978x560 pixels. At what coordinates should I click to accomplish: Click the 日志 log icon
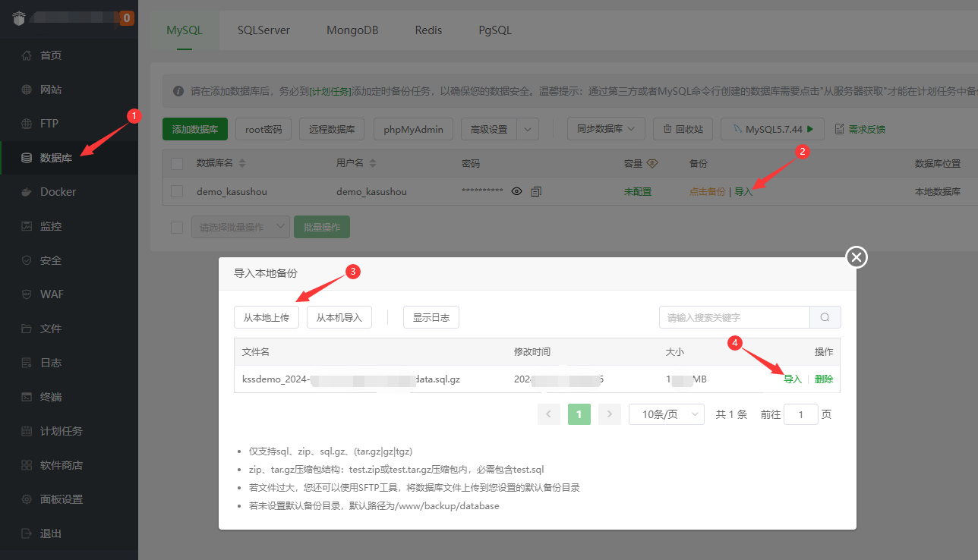pos(27,363)
